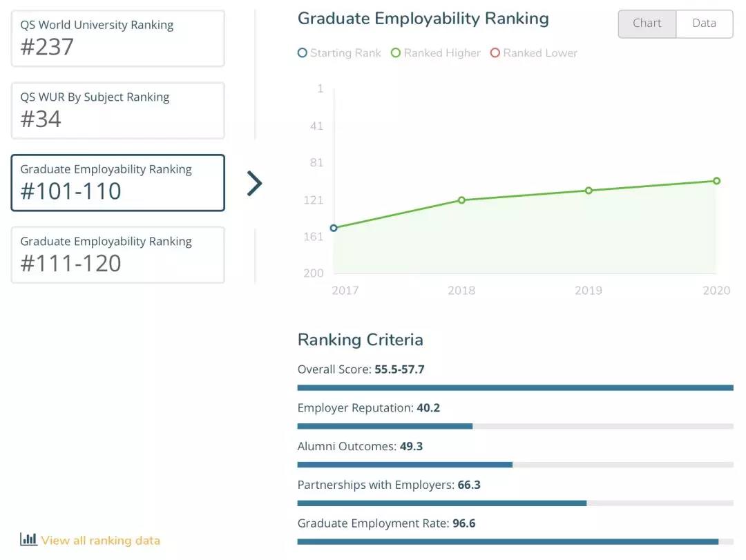Click the 2019 data point on chart

click(589, 191)
